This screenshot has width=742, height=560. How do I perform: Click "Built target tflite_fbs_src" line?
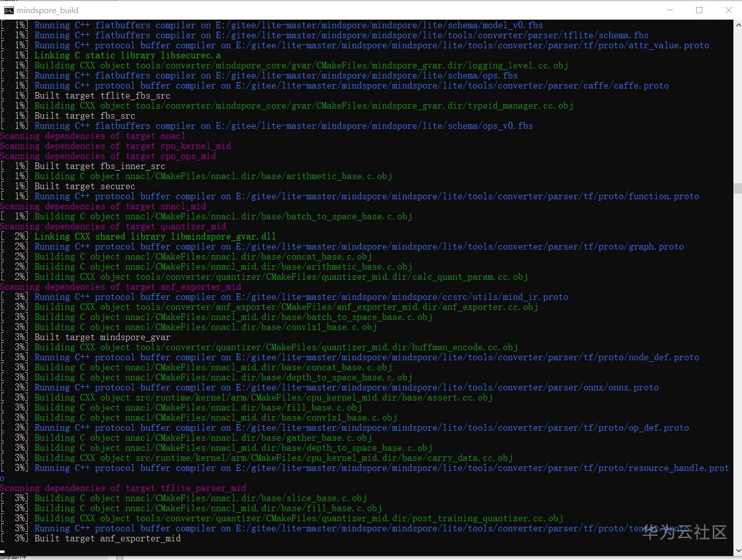[85, 96]
